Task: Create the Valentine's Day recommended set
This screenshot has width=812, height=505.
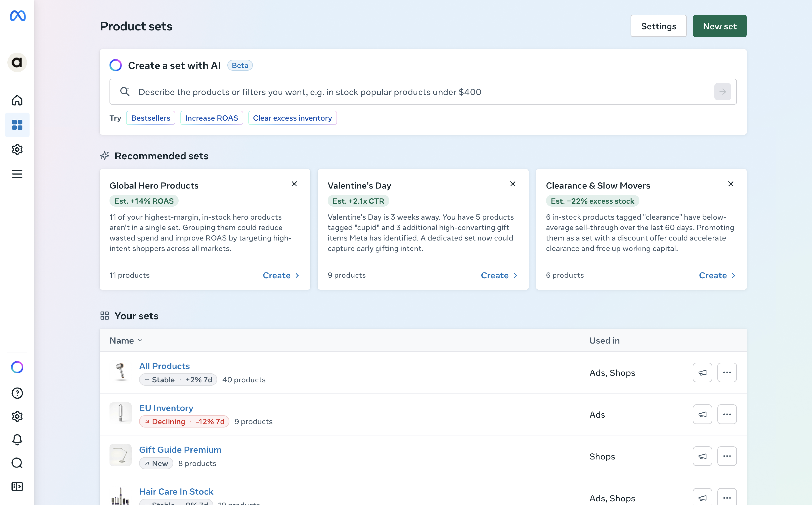Action: pos(499,275)
